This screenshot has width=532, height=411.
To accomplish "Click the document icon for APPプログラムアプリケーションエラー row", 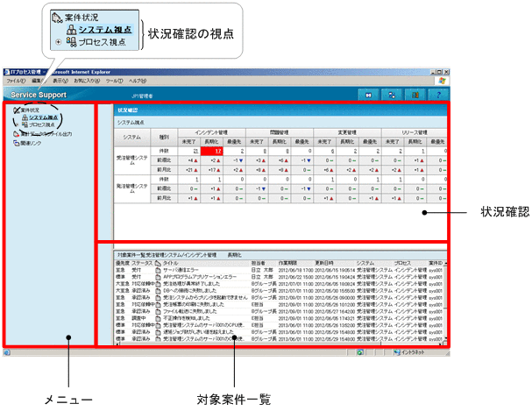I will pos(158,277).
